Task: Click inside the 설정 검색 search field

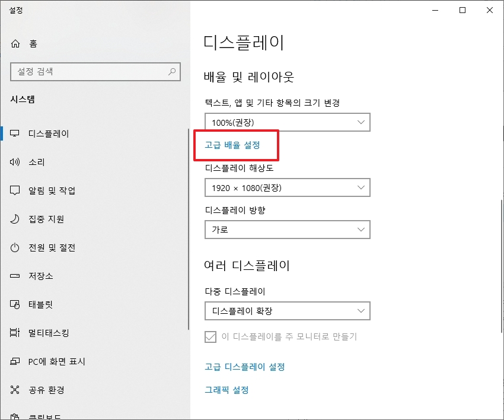Action: [95, 72]
